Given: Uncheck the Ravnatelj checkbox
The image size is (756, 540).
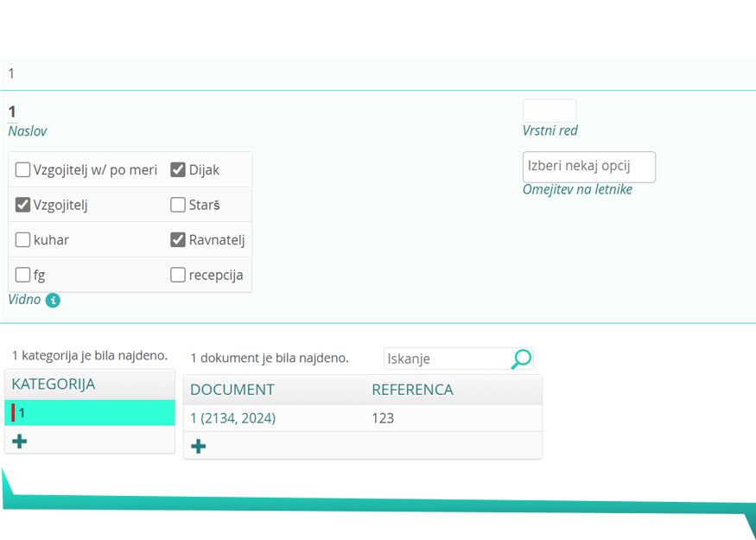Looking at the screenshot, I should (x=178, y=240).
